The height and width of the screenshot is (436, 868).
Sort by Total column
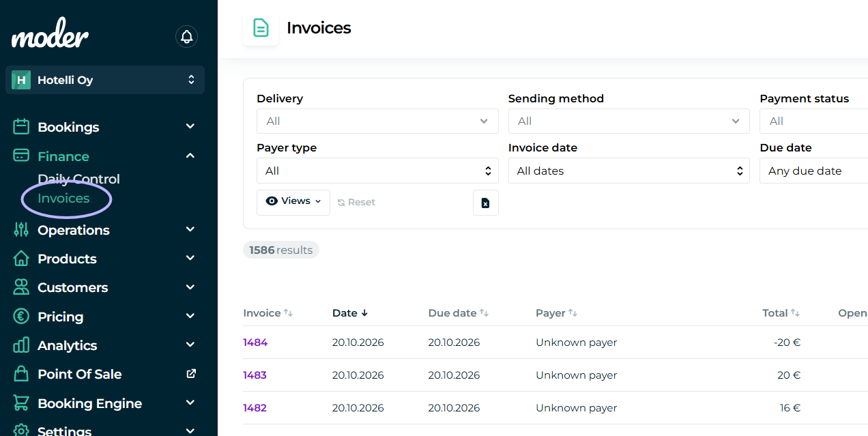[781, 313]
